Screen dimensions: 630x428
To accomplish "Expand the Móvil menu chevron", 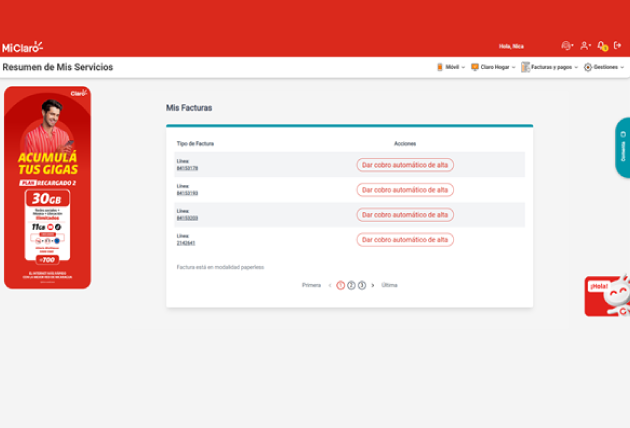I will (463, 68).
